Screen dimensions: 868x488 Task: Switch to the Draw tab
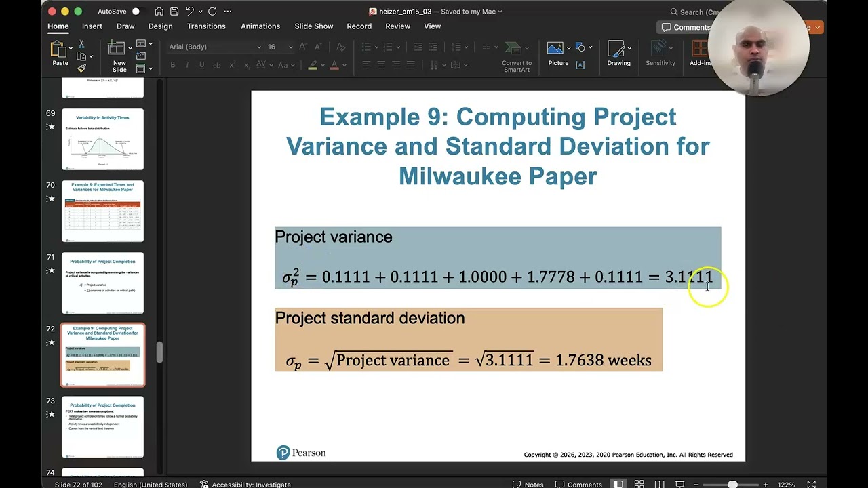125,26
